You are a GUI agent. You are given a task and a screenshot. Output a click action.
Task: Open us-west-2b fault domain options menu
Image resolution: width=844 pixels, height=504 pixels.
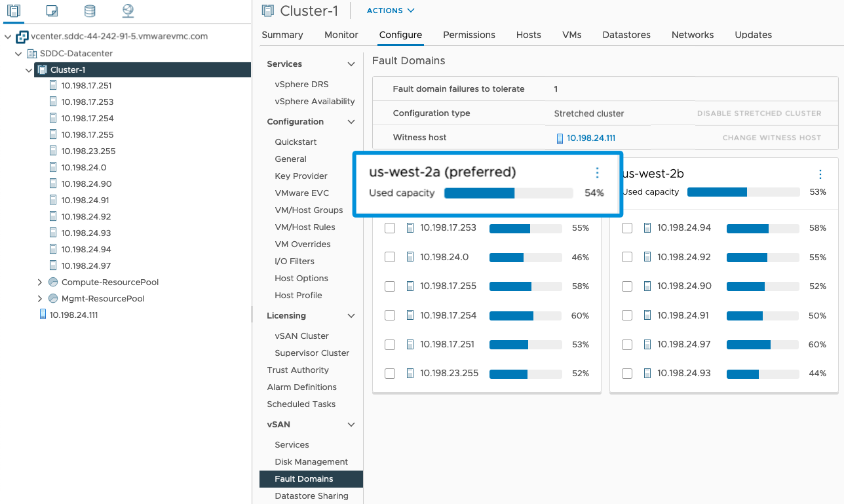(x=820, y=174)
